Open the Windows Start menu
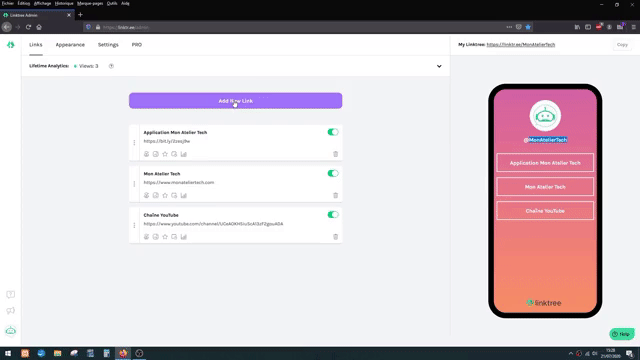Screen dimensions: 640x360 coord(8,353)
